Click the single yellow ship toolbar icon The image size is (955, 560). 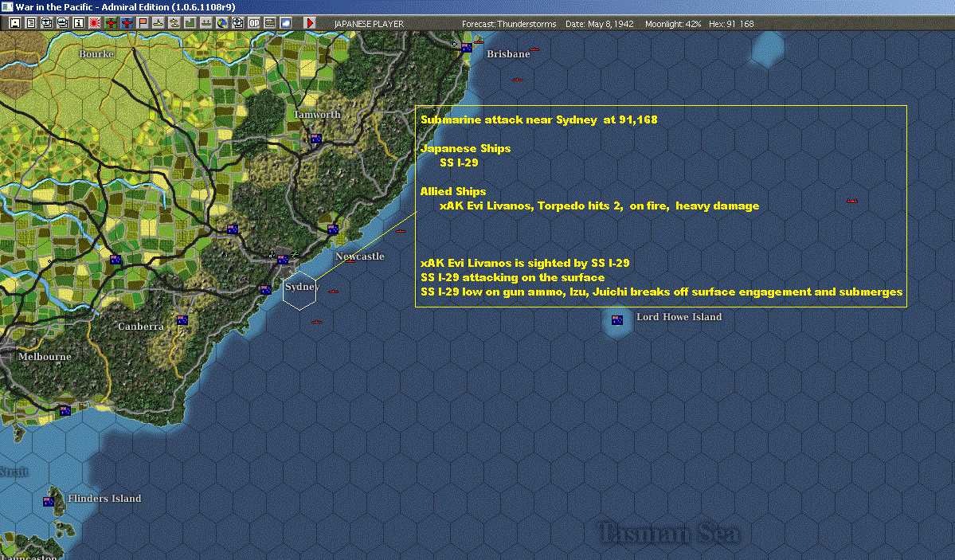159,23
